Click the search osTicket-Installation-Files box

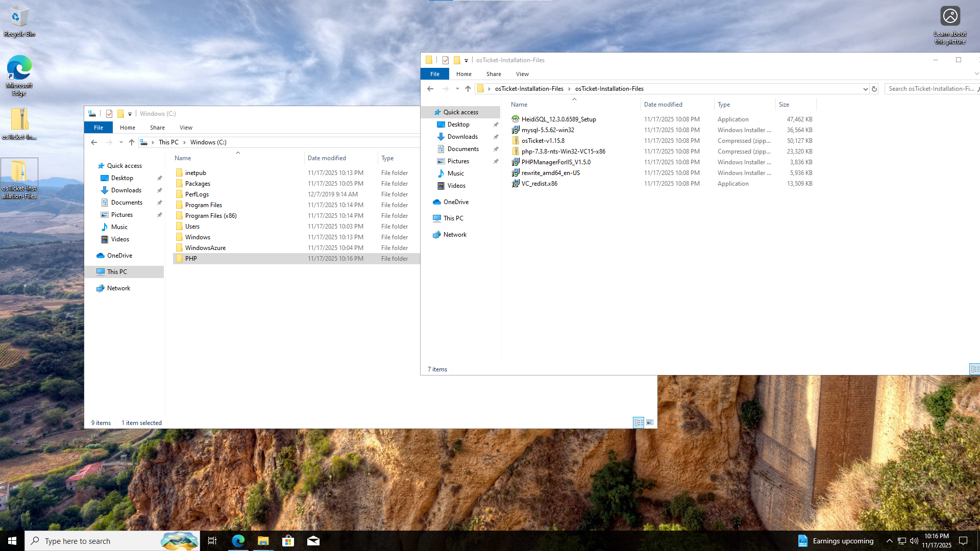(930, 89)
